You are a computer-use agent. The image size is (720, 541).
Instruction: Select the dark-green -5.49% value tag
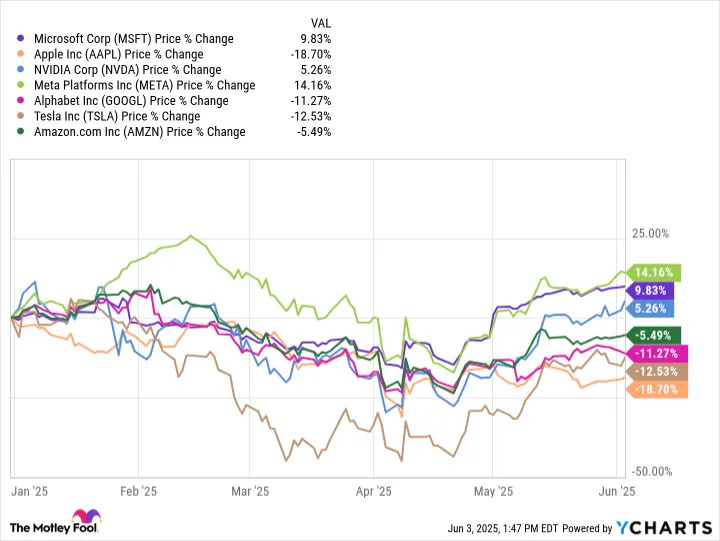[654, 335]
